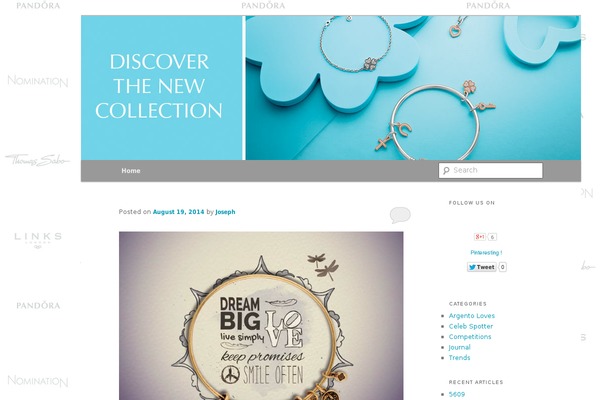Viewport: 600px width, 400px height.
Task: Click the Google plus count bubble
Action: 492,237
